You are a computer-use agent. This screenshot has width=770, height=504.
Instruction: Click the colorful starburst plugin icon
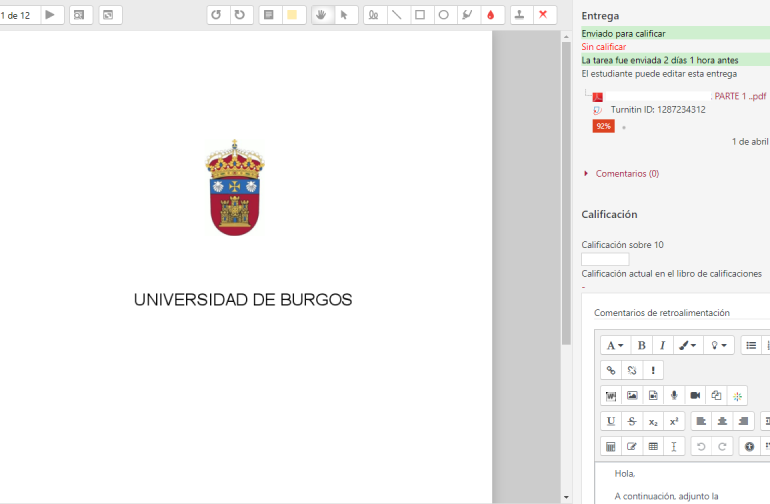pyautogui.click(x=738, y=396)
